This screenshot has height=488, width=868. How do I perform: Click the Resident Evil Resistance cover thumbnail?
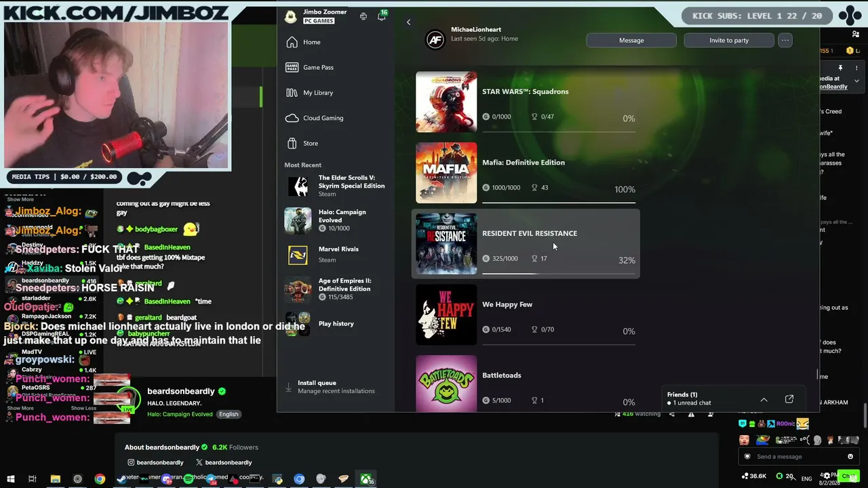pos(446,244)
